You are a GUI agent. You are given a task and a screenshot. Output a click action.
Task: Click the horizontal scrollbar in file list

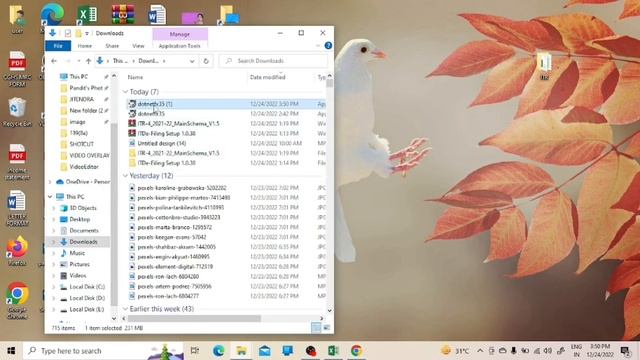pyautogui.click(x=194, y=318)
